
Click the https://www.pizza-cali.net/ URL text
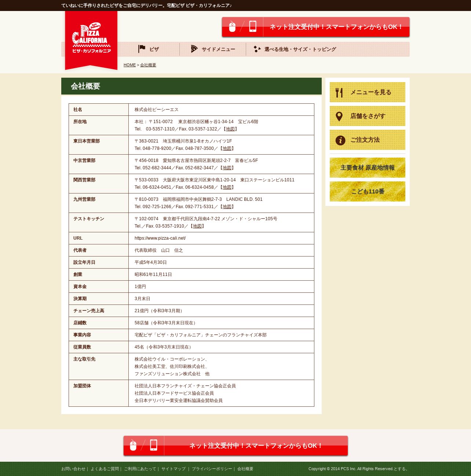pyautogui.click(x=160, y=238)
